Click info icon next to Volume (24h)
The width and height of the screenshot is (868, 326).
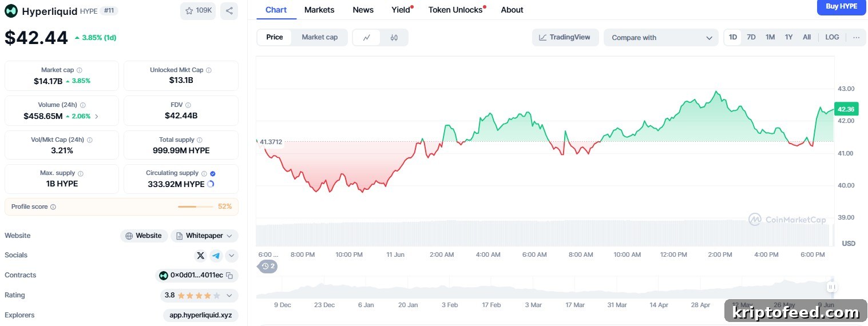pyautogui.click(x=83, y=105)
